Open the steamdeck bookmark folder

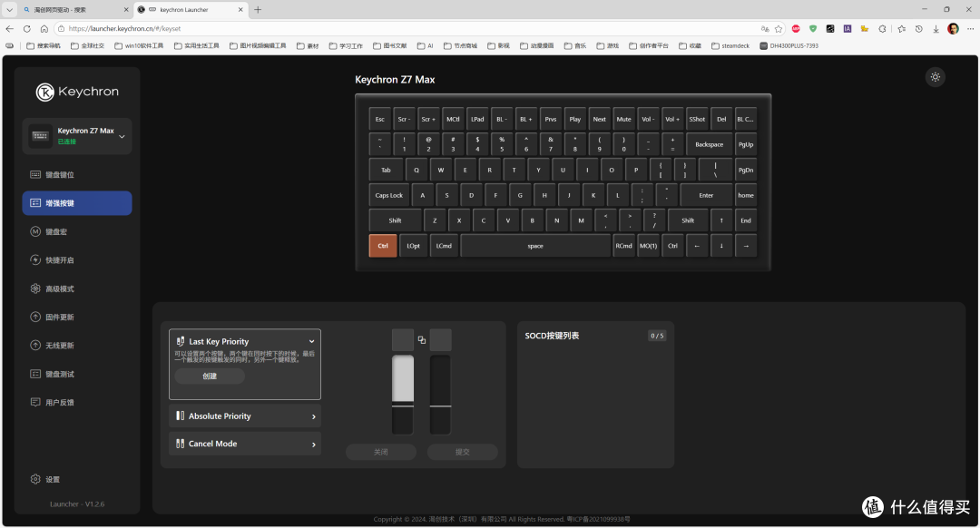coord(730,45)
